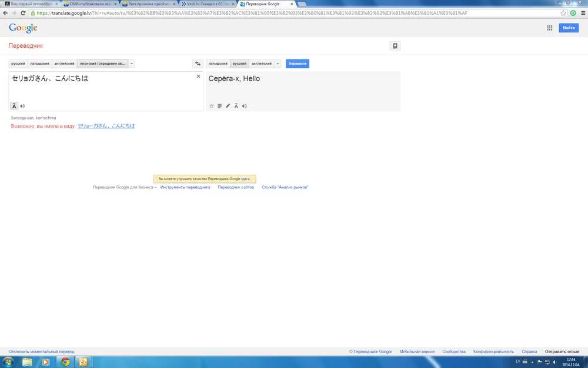The image size is (588, 368).
Task: Open the Google apps grid
Action: [x=550, y=28]
